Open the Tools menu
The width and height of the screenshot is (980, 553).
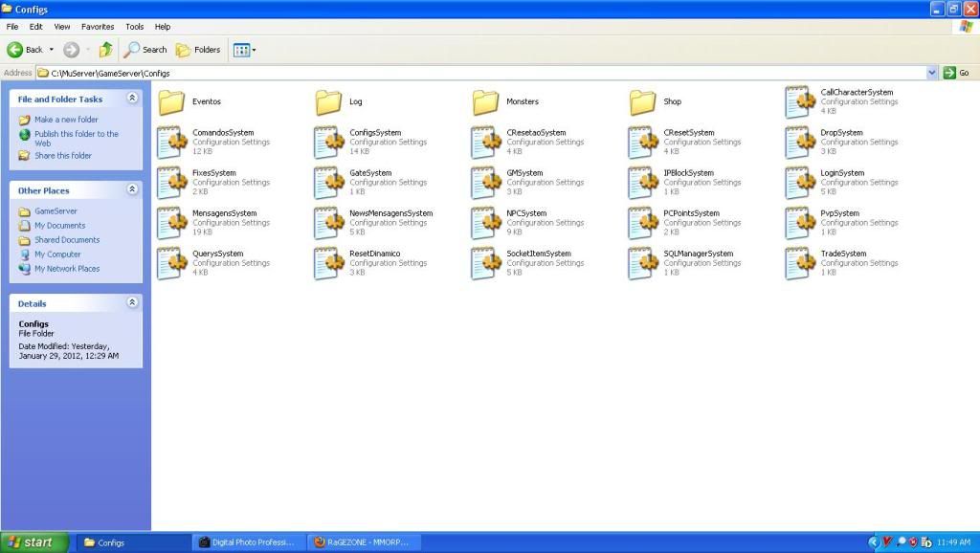(134, 27)
